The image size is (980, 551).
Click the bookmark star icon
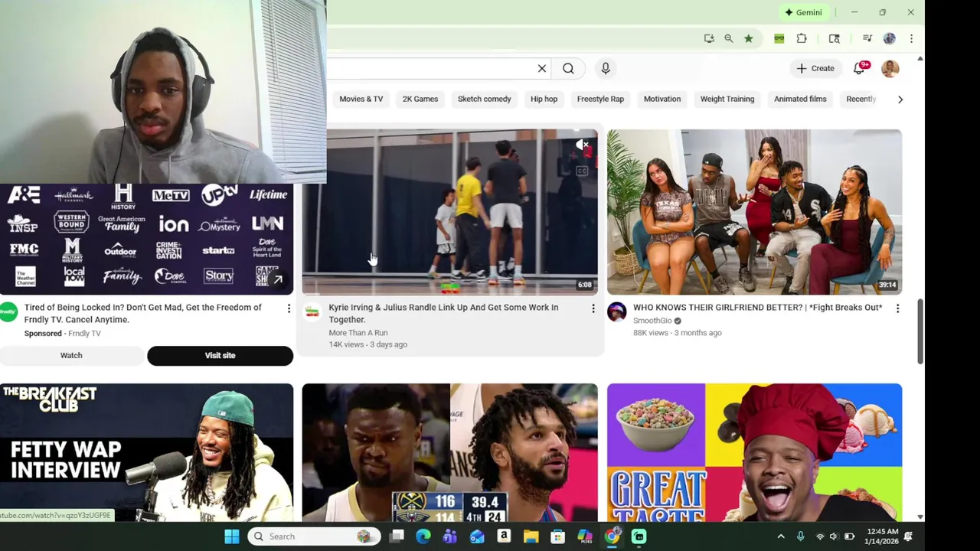[x=749, y=38]
